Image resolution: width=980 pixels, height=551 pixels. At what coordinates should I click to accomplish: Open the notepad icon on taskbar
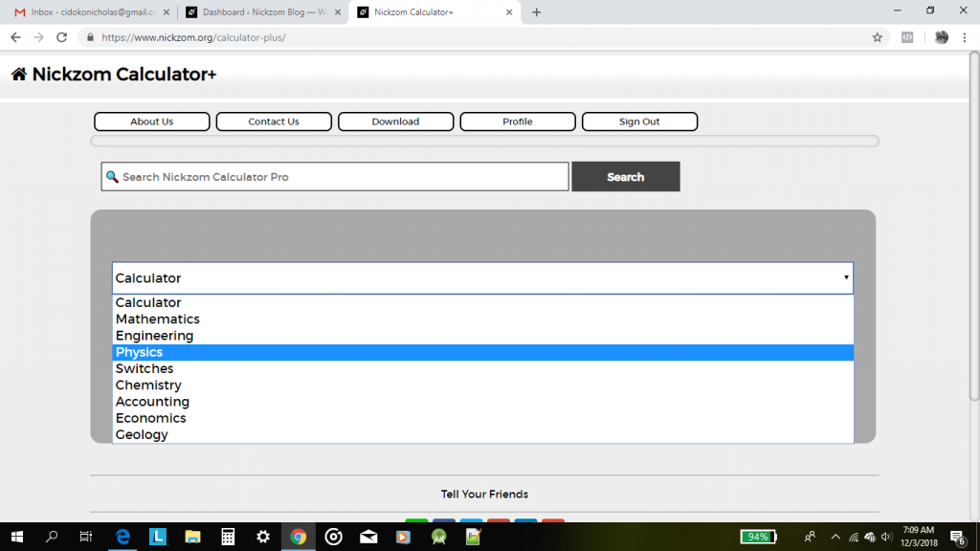point(473,537)
